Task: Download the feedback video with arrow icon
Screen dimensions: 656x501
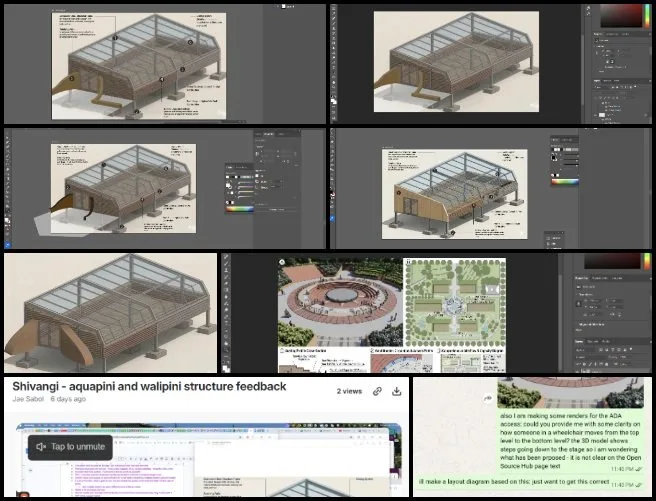Action: 397,391
